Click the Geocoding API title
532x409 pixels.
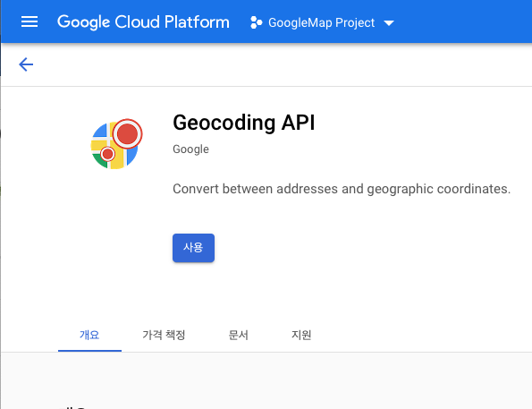(x=244, y=123)
